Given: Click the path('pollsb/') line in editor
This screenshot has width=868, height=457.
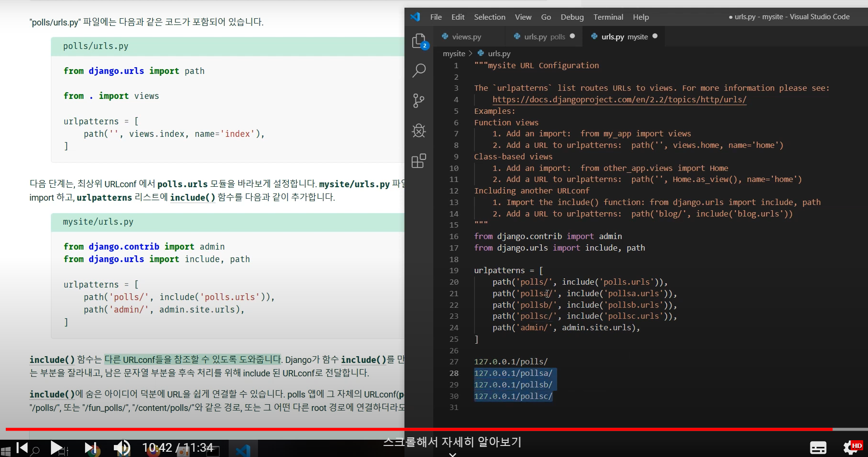Looking at the screenshot, I should click(585, 305).
